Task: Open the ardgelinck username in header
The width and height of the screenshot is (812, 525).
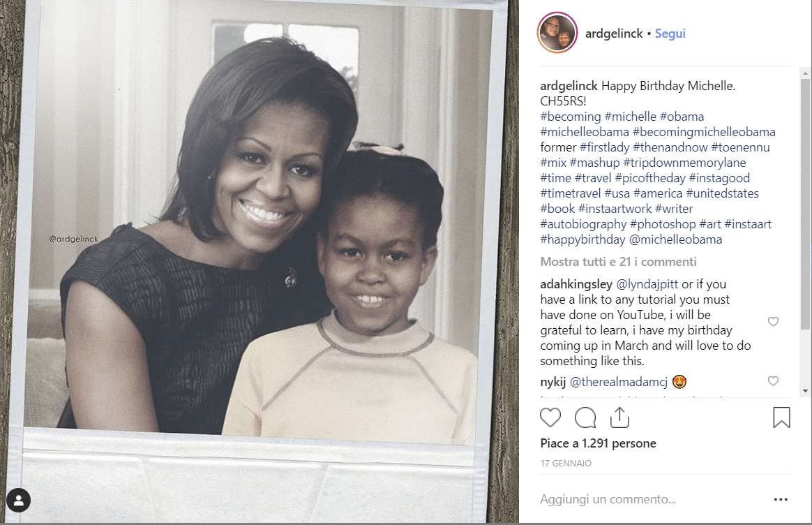Action: pos(614,34)
